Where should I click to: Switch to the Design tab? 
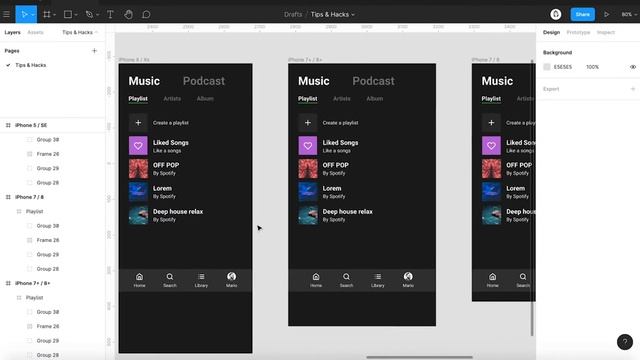551,32
